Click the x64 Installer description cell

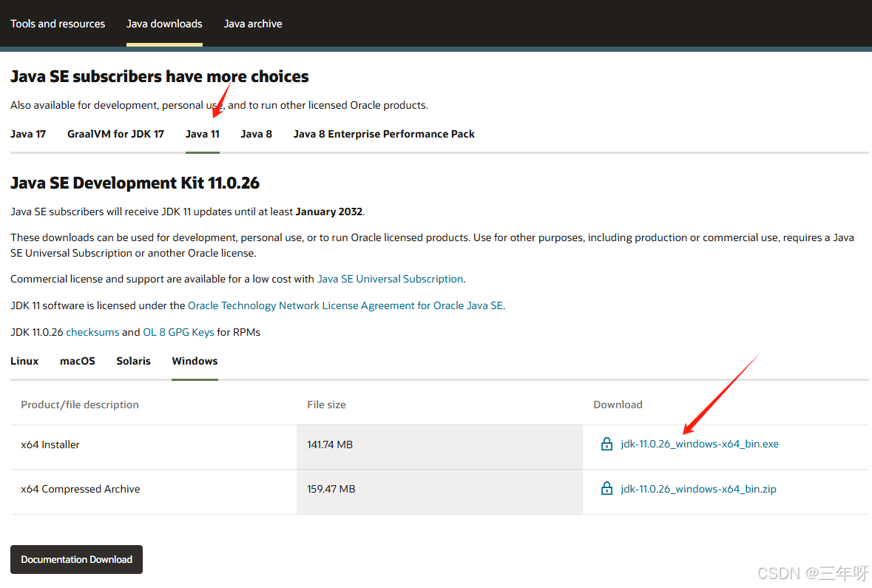[x=154, y=447]
